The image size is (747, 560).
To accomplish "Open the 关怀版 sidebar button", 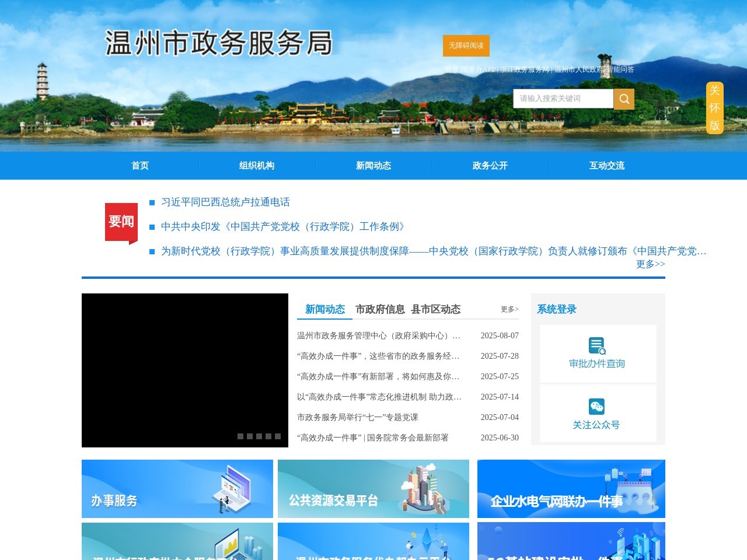I will point(714,108).
